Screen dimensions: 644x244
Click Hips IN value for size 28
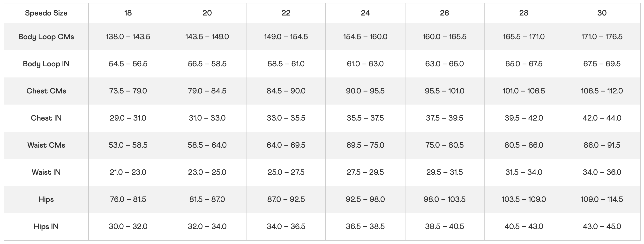coord(524,227)
